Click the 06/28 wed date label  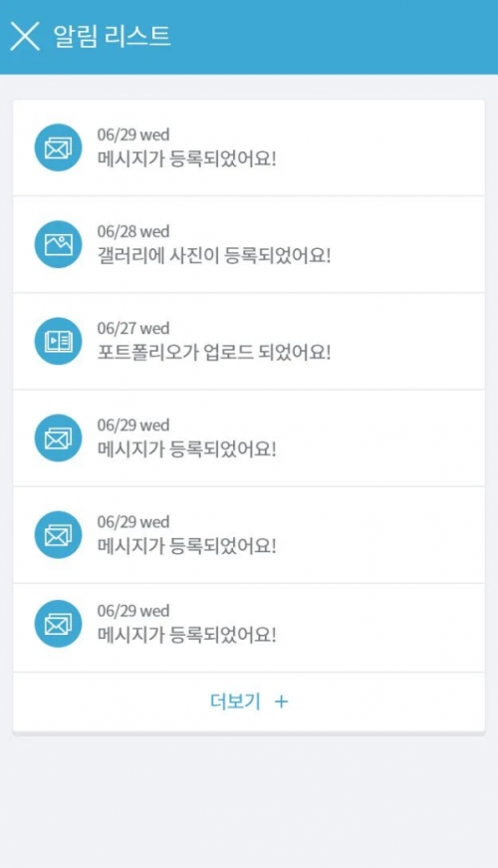pyautogui.click(x=133, y=231)
